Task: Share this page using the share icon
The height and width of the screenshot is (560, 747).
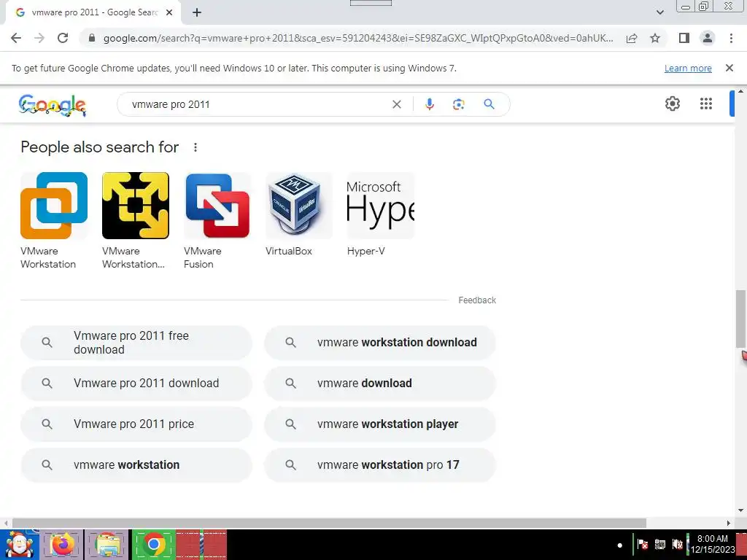Action: (632, 38)
